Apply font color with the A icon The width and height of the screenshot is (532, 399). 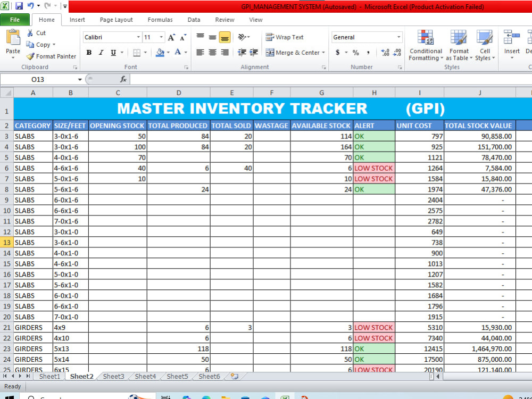178,52
